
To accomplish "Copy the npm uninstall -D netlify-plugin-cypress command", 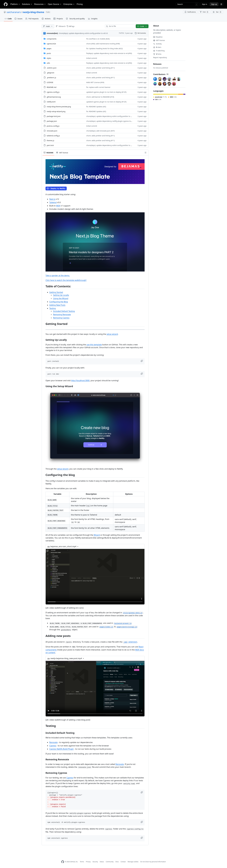I will tap(142, 822).
